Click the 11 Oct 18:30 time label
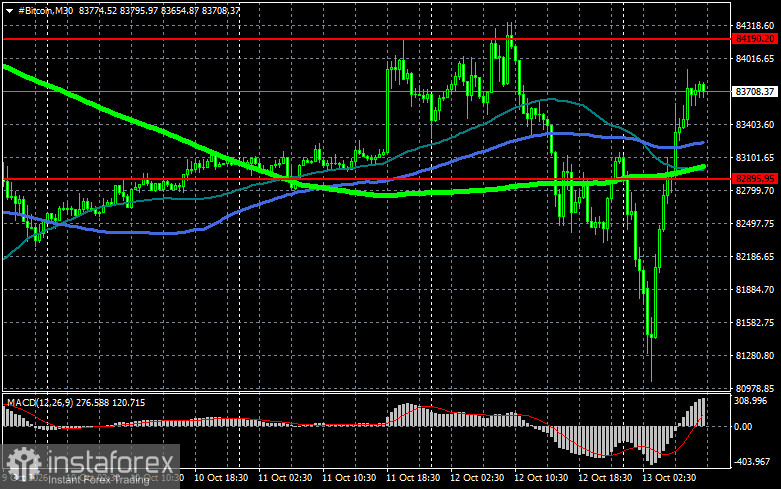The height and width of the screenshot is (489, 781). pyautogui.click(x=413, y=478)
